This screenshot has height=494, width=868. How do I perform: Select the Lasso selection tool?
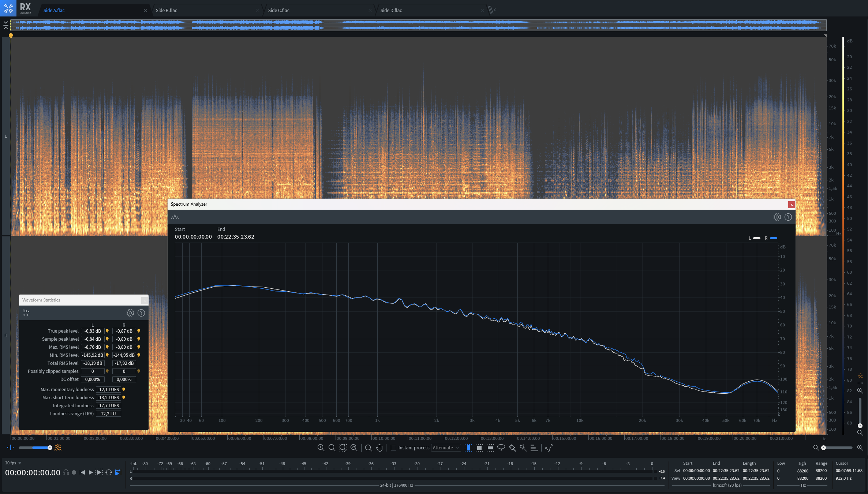[x=501, y=448]
